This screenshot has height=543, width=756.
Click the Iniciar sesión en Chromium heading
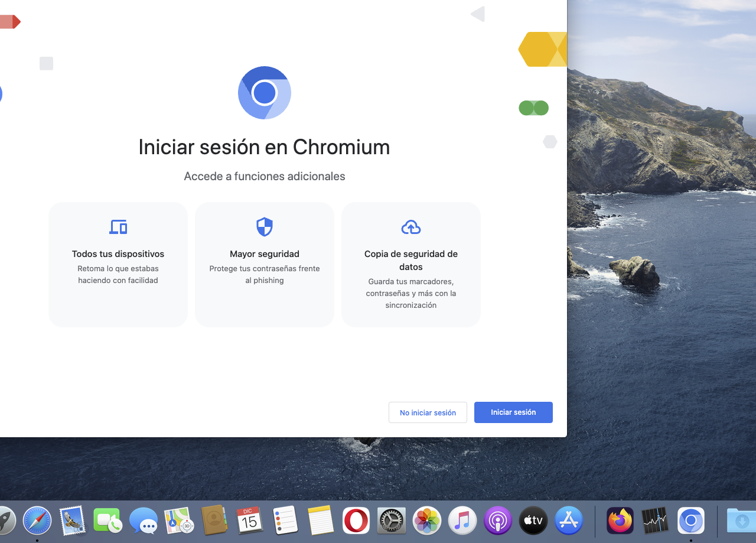coord(265,147)
